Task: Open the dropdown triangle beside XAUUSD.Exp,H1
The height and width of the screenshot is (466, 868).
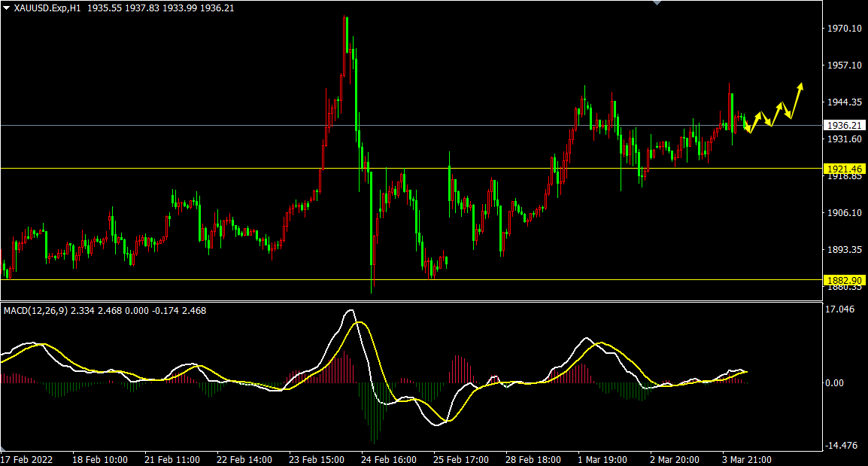Action: pyautogui.click(x=6, y=8)
